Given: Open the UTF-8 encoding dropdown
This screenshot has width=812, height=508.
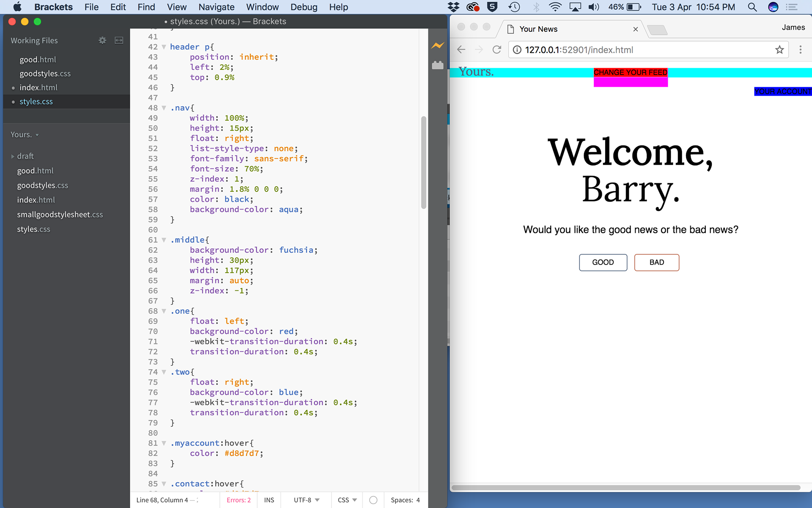Looking at the screenshot, I should 307,500.
